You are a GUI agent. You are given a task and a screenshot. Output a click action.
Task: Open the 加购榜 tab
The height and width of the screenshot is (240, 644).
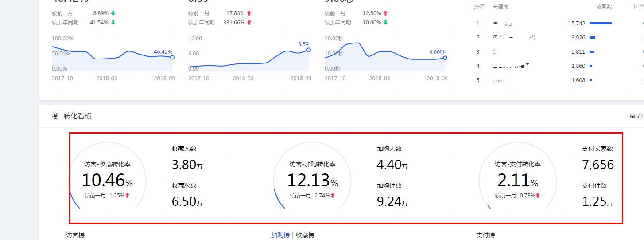point(280,235)
